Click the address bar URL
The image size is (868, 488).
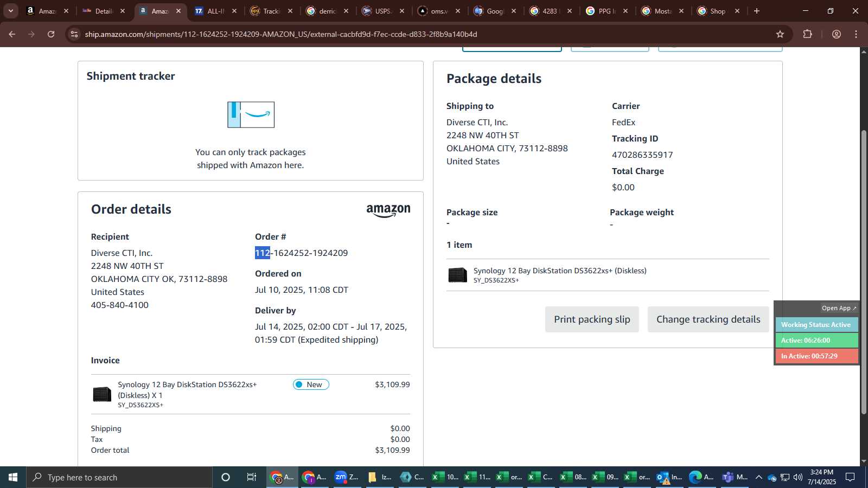pyautogui.click(x=281, y=34)
